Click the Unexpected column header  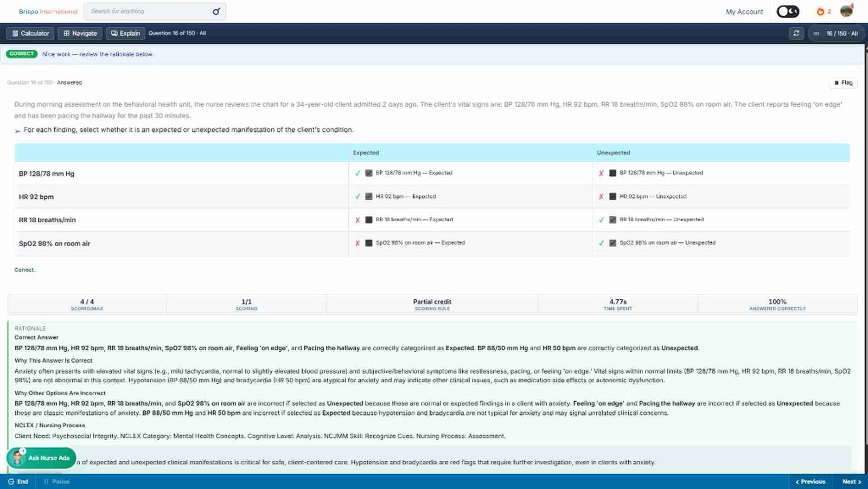pos(613,153)
